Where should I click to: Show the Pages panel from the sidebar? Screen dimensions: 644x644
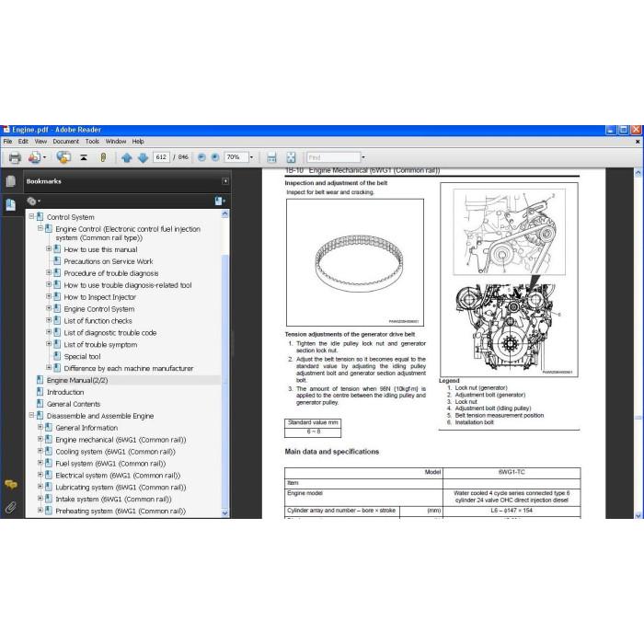tap(11, 181)
